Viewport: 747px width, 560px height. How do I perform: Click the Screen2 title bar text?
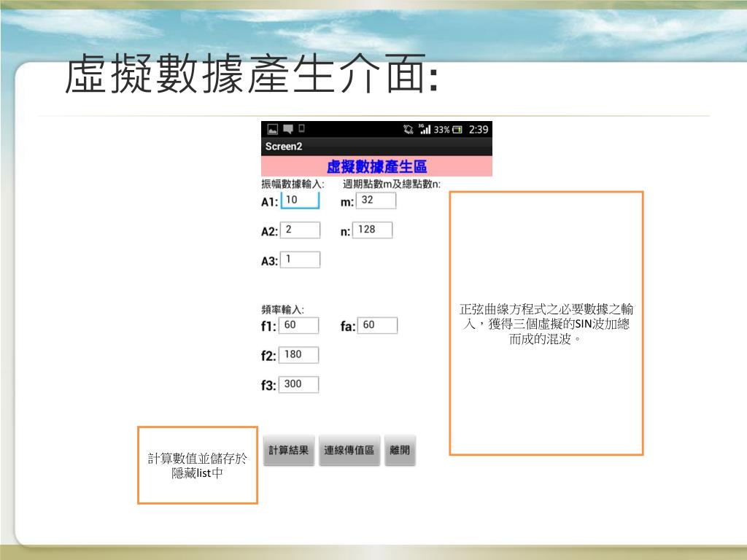point(284,147)
